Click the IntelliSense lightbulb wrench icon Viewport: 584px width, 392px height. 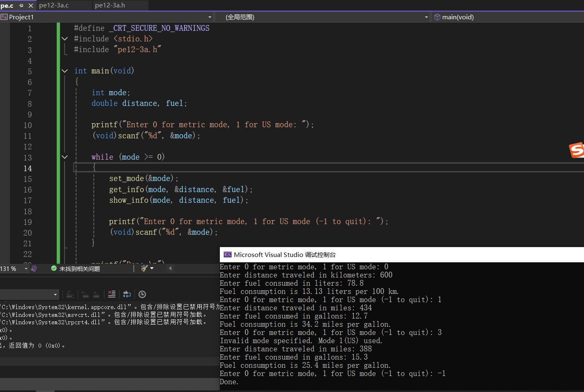[x=34, y=268]
